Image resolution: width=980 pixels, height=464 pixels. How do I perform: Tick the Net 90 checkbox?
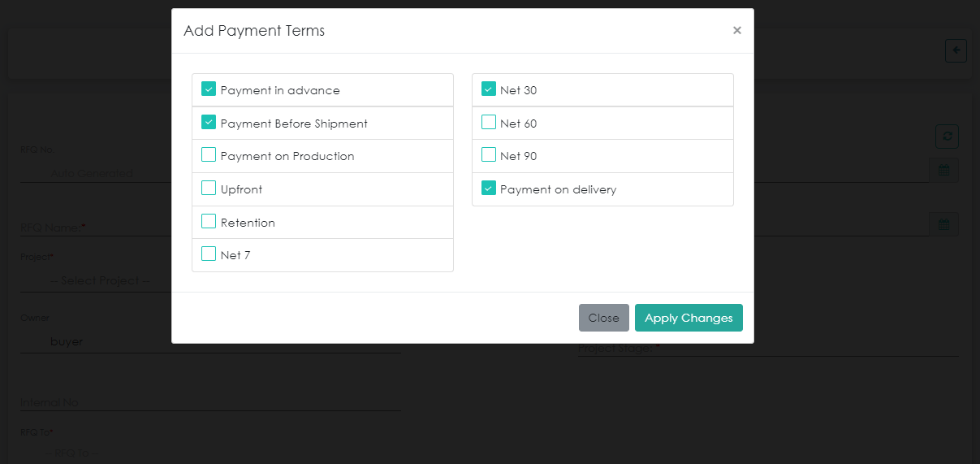[489, 155]
